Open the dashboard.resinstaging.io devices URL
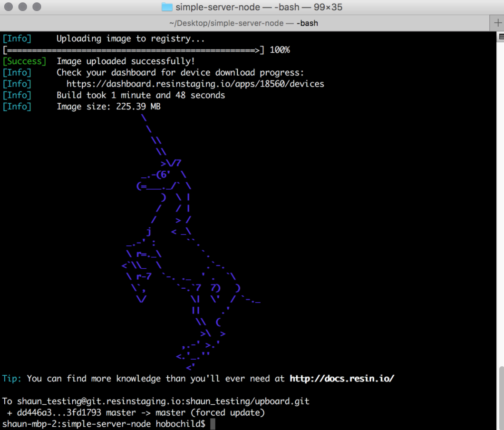The width and height of the screenshot is (504, 430). tap(195, 84)
